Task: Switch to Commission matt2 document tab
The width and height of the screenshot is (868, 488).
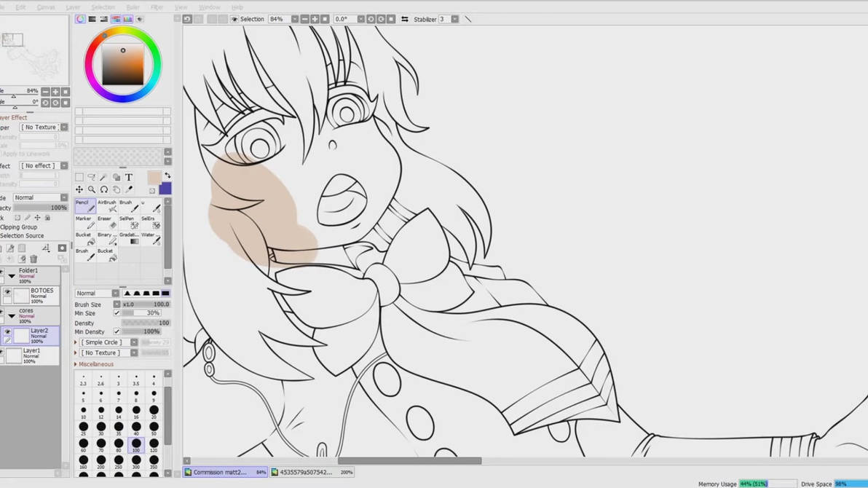Action: tap(225, 472)
